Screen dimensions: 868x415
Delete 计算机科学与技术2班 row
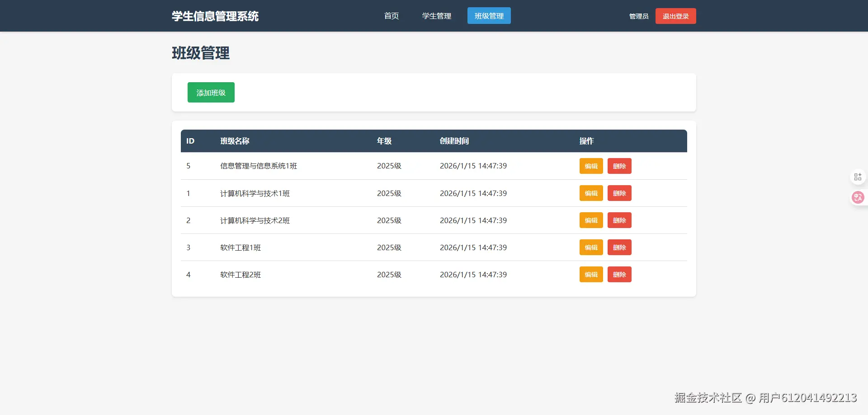pyautogui.click(x=619, y=220)
